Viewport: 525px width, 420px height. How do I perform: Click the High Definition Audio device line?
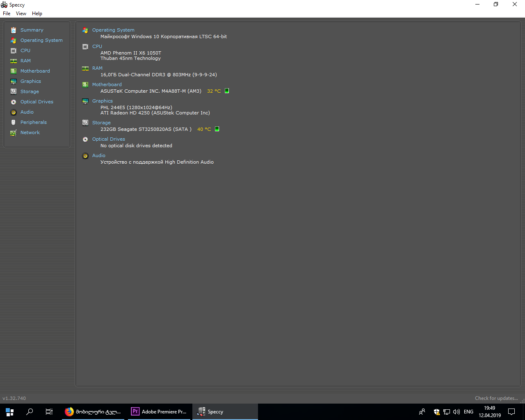coord(157,162)
